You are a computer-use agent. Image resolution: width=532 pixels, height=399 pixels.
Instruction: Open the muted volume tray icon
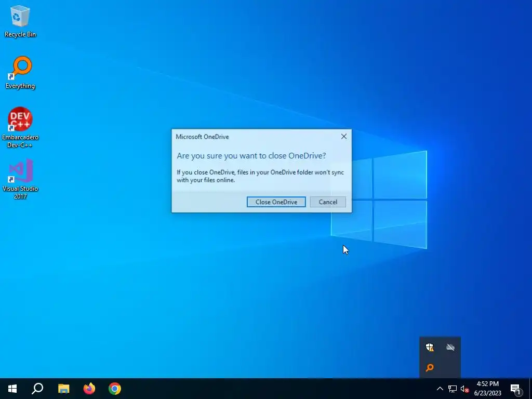[x=464, y=389]
